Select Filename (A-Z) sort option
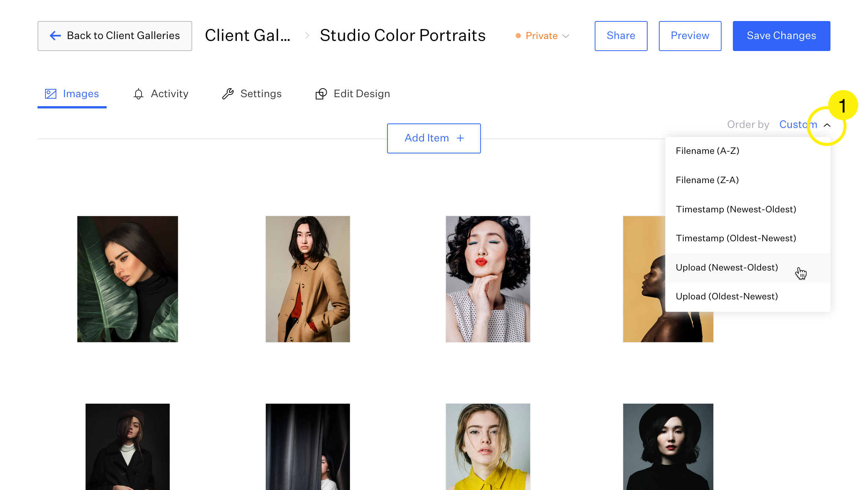The height and width of the screenshot is (490, 868). point(707,151)
